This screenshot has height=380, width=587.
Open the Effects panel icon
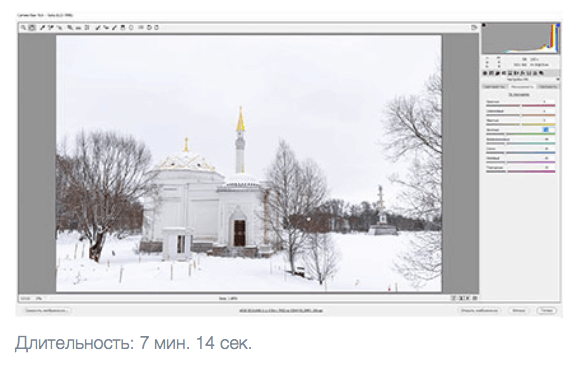point(523,73)
